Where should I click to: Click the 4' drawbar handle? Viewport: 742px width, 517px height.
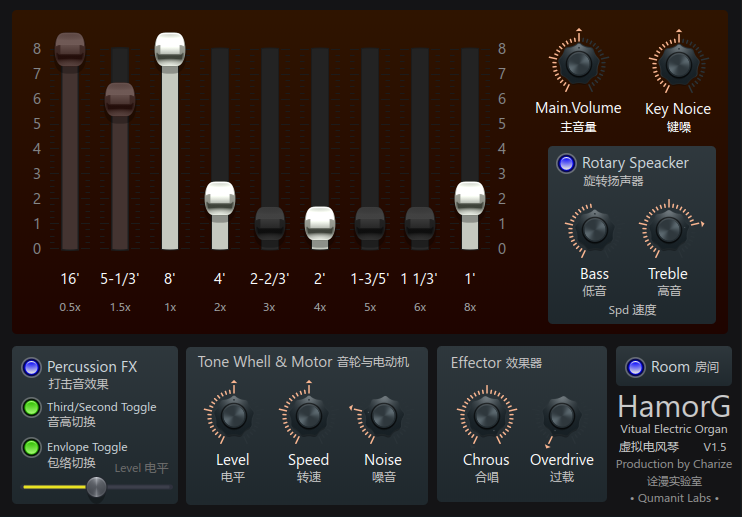tap(220, 199)
